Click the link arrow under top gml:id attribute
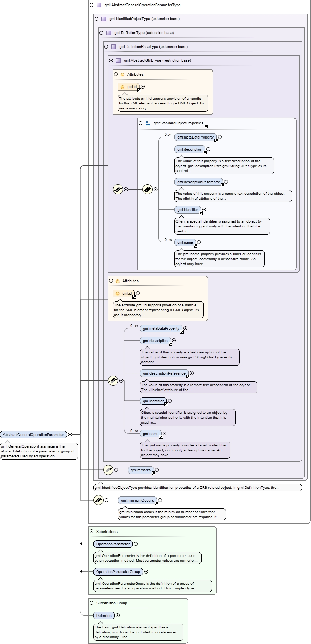Image resolution: width=311 pixels, height=644 pixels. (139, 90)
